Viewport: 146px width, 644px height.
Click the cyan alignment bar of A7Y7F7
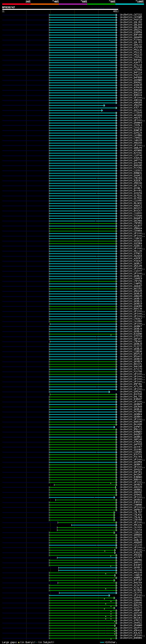pyautogui.click(x=87, y=557)
